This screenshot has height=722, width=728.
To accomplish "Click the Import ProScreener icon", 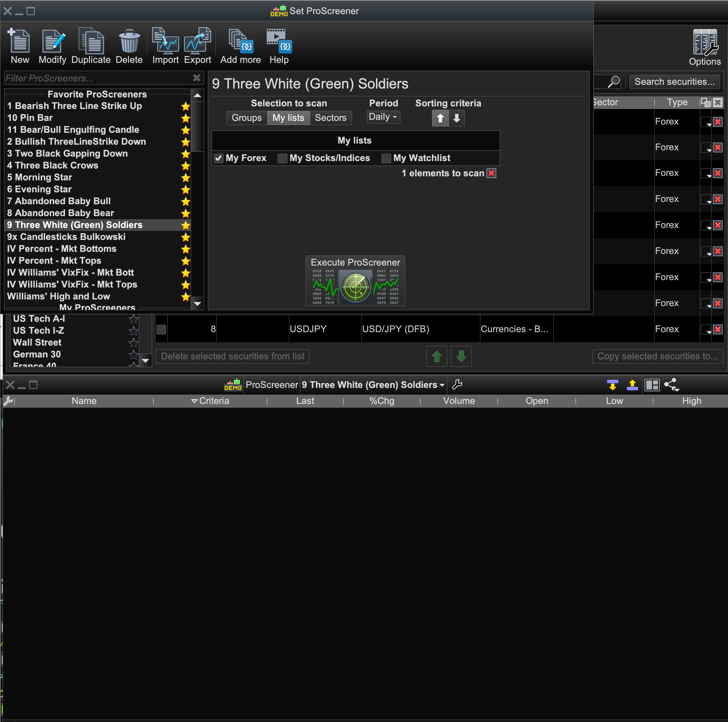I will [165, 41].
